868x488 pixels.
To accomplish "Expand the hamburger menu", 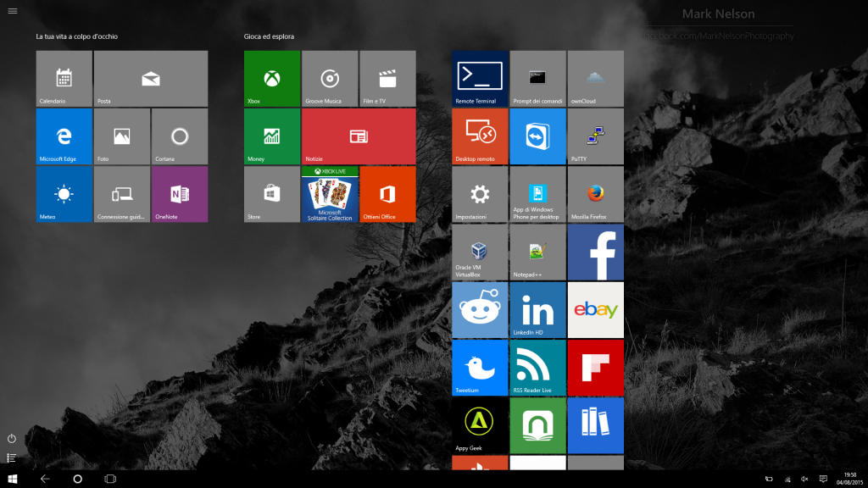I will (x=12, y=11).
